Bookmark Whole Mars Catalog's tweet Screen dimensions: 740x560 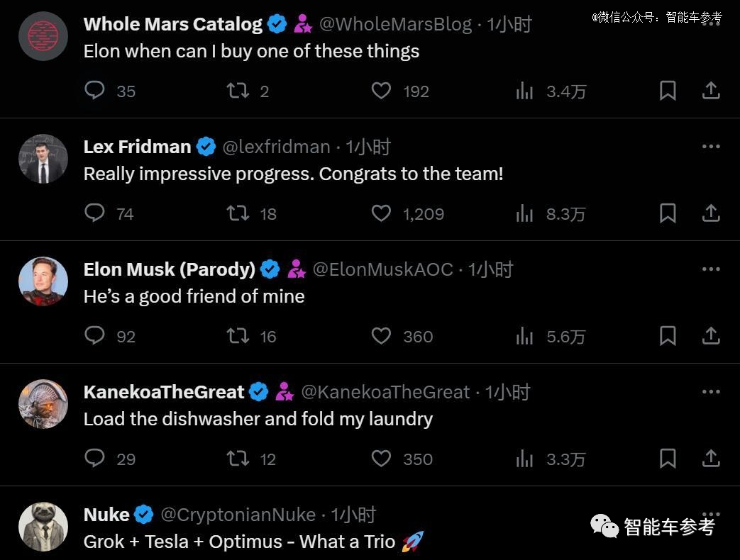[668, 91]
